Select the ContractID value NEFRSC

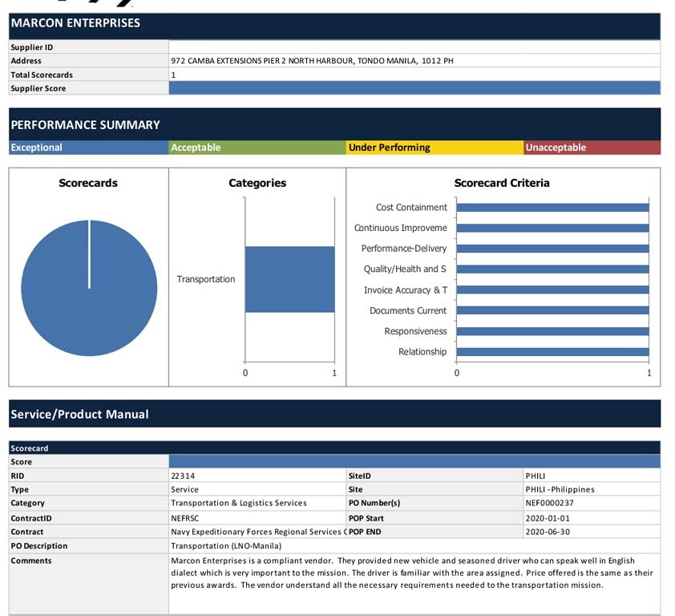(x=185, y=518)
